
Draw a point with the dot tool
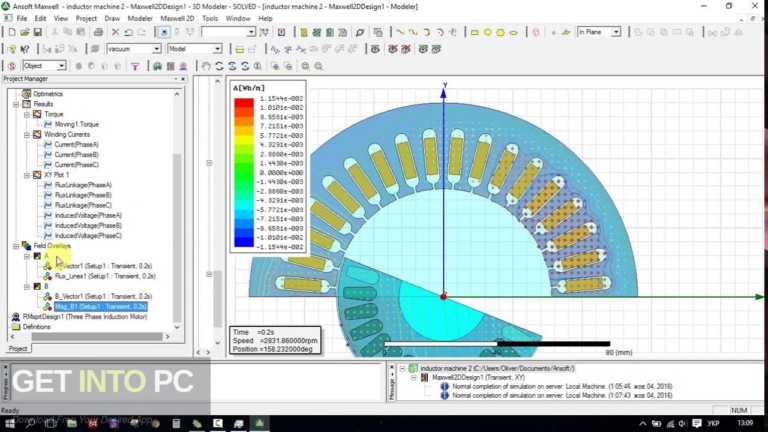pos(553,32)
